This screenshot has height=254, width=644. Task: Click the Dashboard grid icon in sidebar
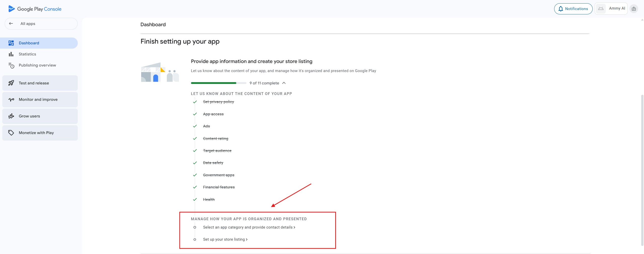pos(11,43)
